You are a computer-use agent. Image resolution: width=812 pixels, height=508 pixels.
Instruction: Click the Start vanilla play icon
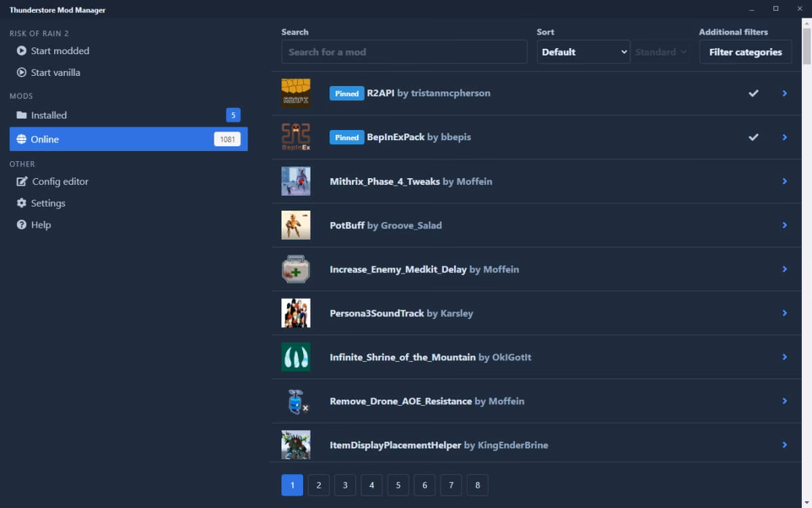pos(22,72)
